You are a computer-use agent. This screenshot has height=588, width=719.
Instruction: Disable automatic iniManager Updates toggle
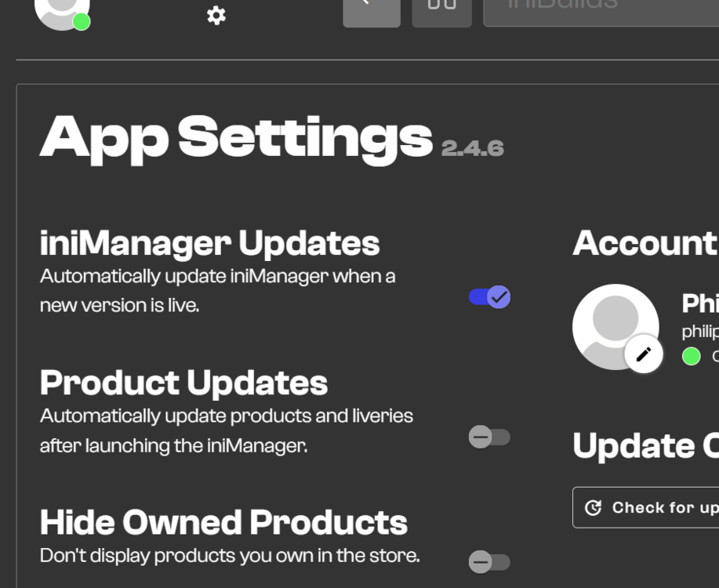(x=490, y=297)
